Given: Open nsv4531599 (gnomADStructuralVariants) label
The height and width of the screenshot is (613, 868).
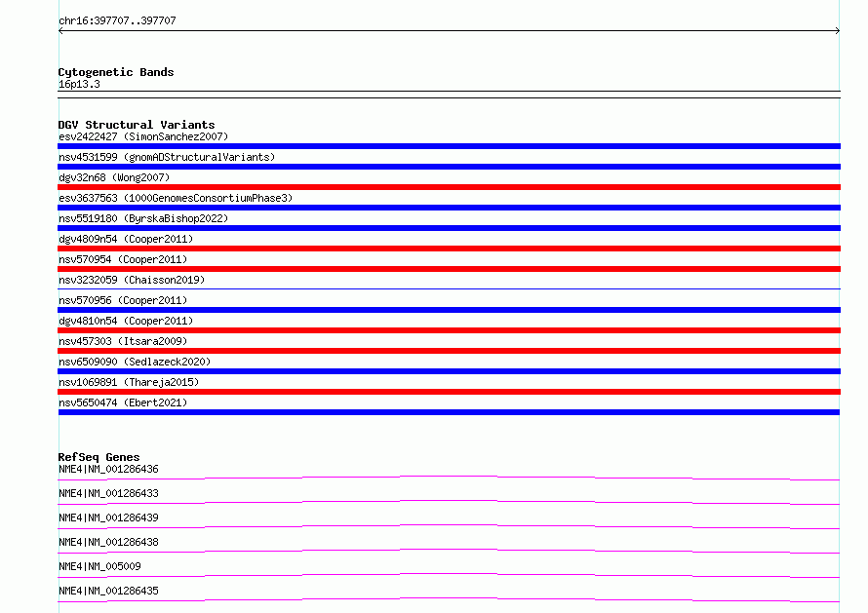Looking at the screenshot, I should tap(167, 157).
